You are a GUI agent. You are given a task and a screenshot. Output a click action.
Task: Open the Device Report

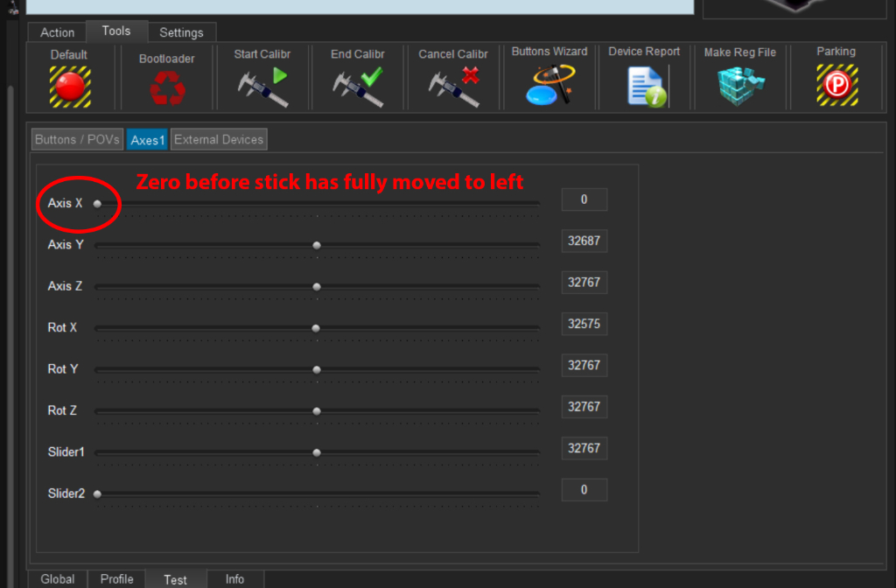pos(647,87)
